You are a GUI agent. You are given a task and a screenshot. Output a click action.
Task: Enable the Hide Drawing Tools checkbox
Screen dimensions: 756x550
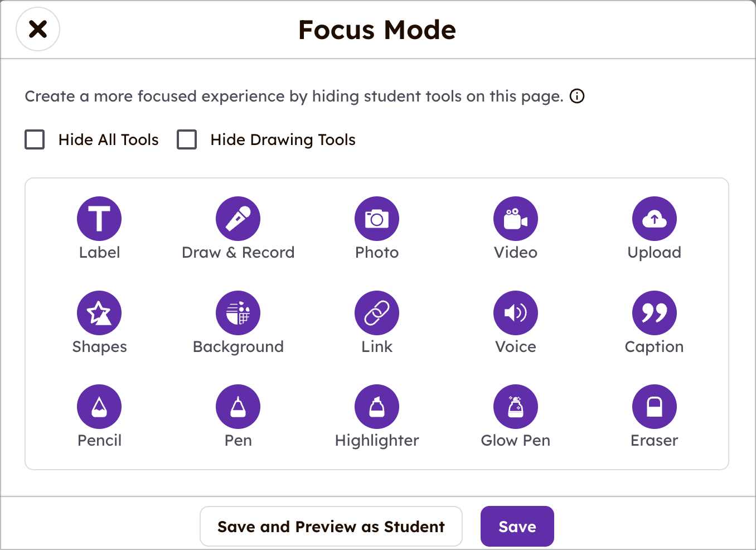(187, 139)
